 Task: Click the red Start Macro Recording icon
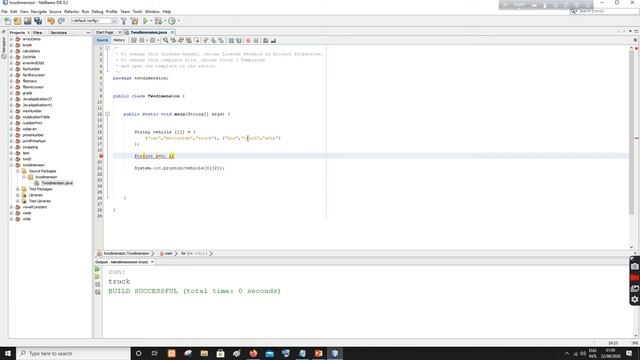coord(248,40)
